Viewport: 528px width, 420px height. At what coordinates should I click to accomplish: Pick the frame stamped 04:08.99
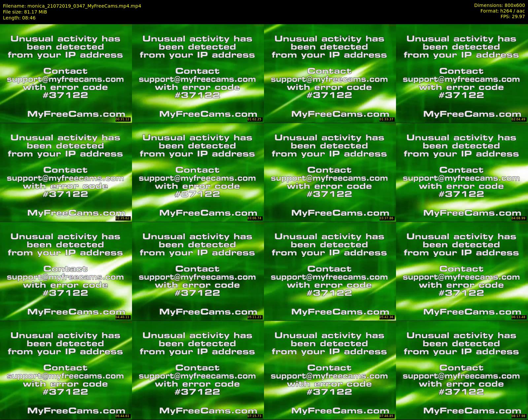(462, 172)
